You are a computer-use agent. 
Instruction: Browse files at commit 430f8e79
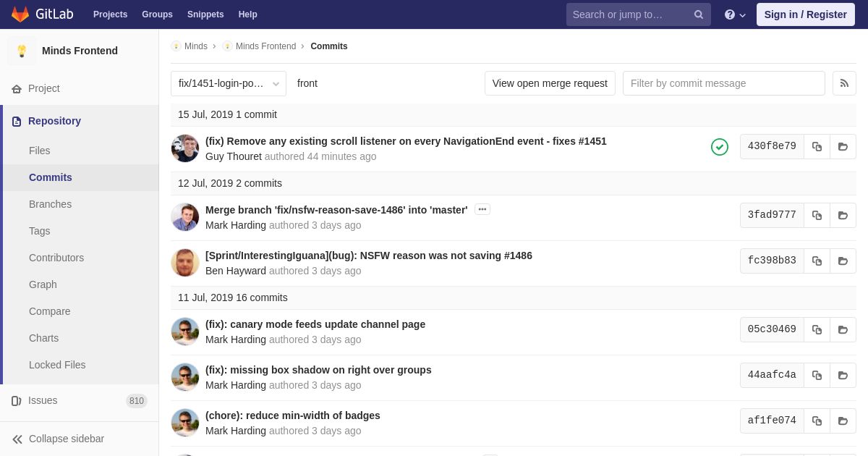pos(843,146)
